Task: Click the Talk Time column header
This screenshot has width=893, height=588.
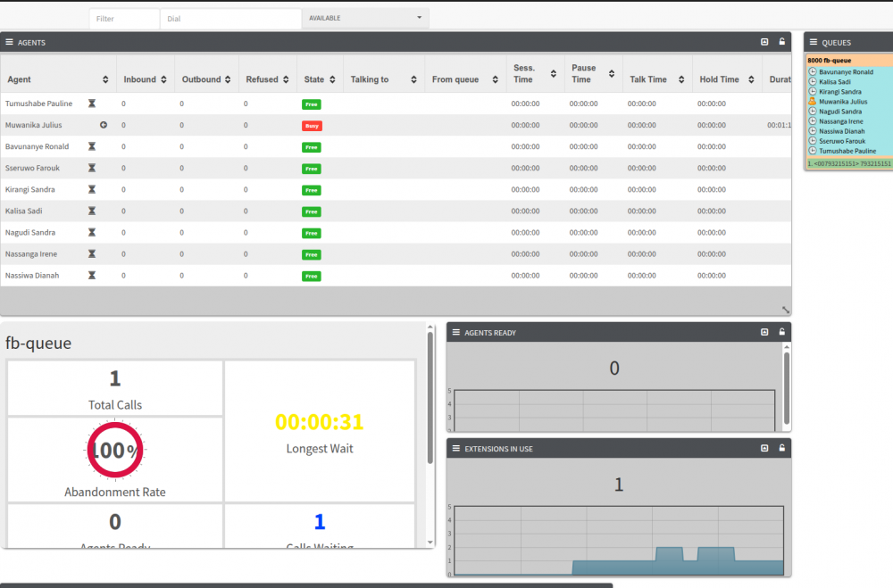Action: [x=648, y=79]
